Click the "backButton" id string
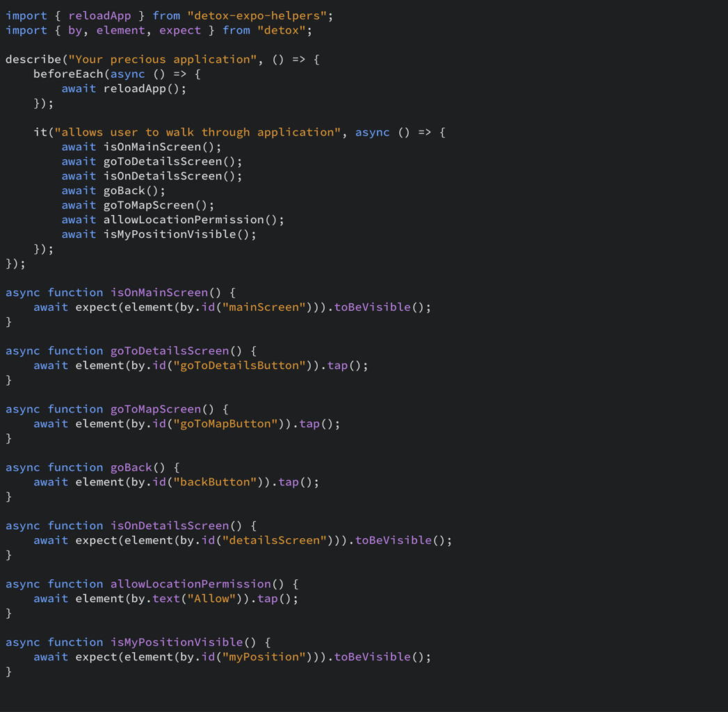This screenshot has width=728, height=712. 215,482
